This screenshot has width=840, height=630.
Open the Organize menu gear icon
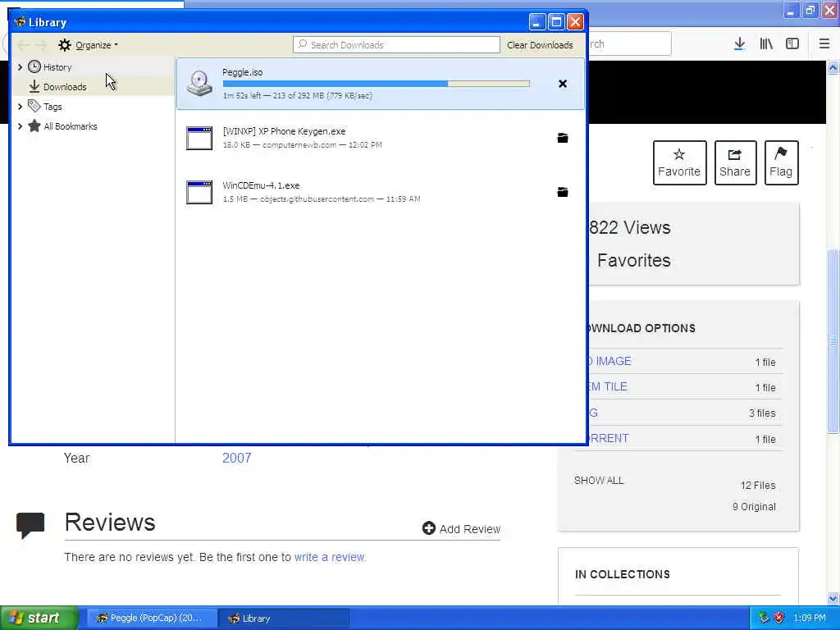pos(65,45)
